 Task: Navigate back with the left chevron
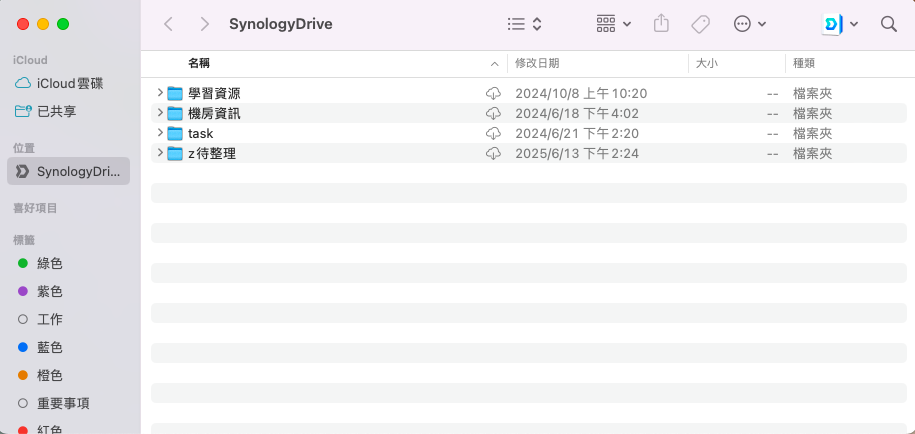point(168,24)
